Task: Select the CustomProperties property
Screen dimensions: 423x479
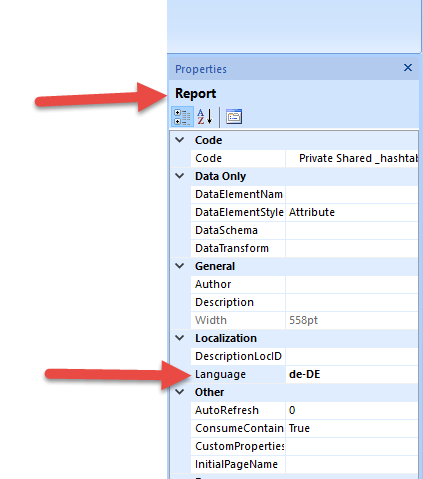Action: pos(238,446)
